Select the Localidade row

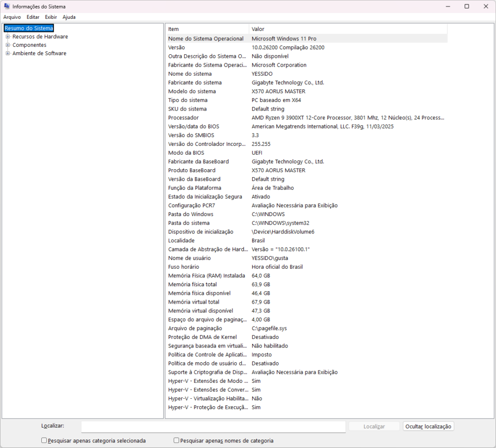click(307, 240)
